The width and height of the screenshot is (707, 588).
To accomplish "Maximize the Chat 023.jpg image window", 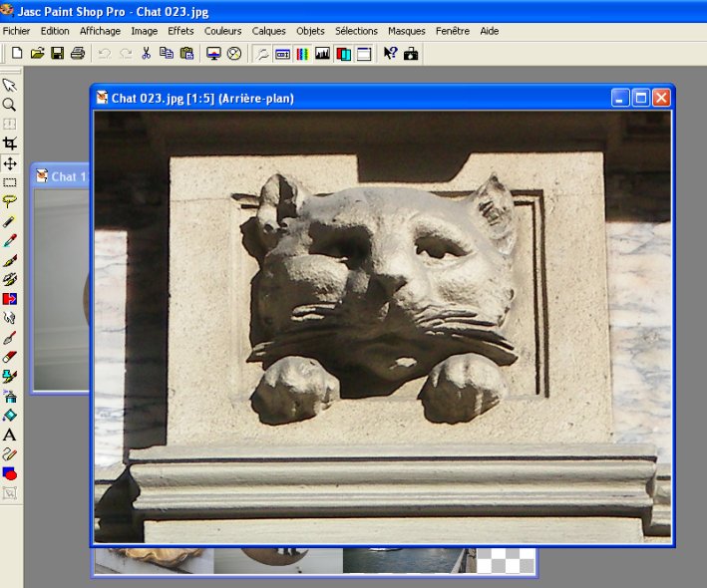I will pyautogui.click(x=641, y=98).
